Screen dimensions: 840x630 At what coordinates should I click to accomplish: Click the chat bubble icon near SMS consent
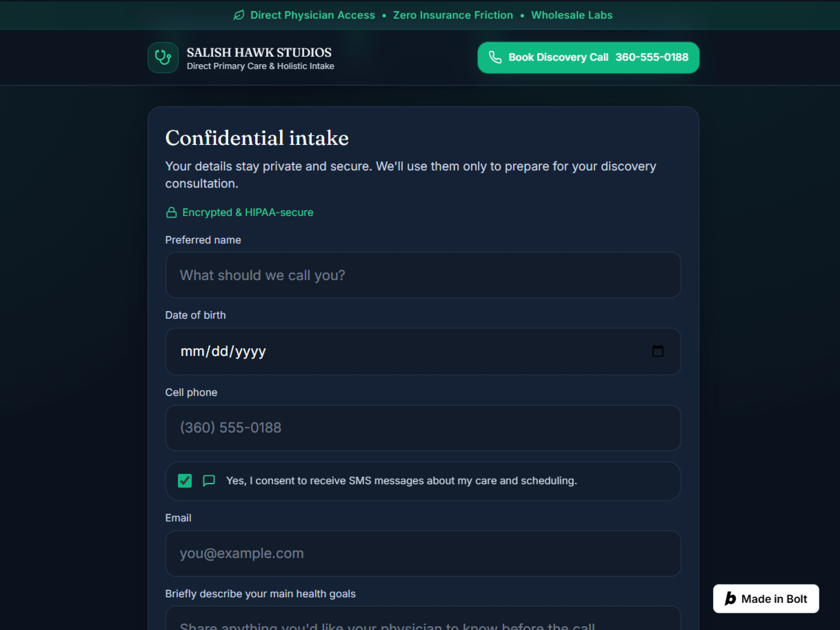[209, 481]
